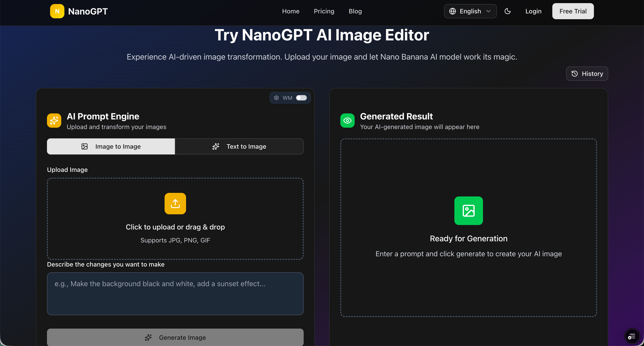Select the Image to Image mode
Viewport: 644px width, 346px height.
pos(111,146)
